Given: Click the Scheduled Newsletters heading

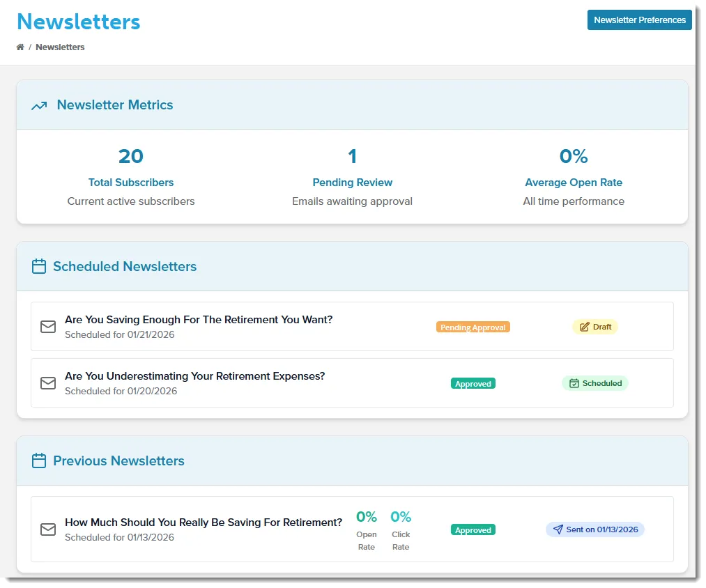Looking at the screenshot, I should pos(125,267).
